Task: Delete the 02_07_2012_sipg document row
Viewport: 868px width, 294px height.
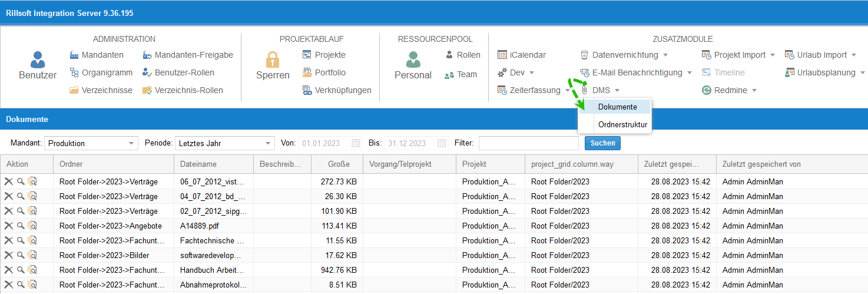Action: [x=9, y=211]
